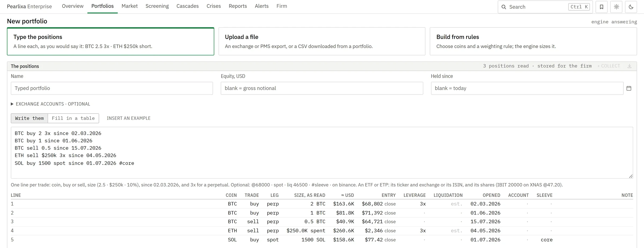Screen dimensions: 644x248
Task: Click the Held since date field
Action: pos(527,88)
